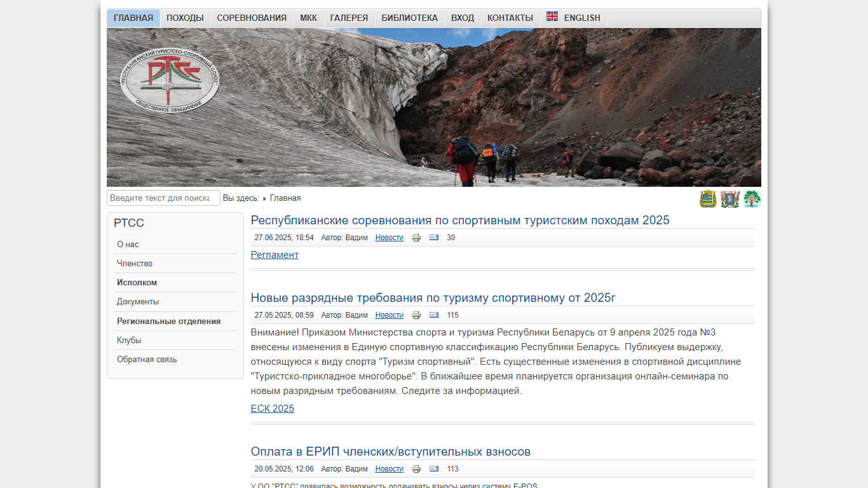Open the red shield emblem icon
Screen dimensions: 868x488
point(730,199)
